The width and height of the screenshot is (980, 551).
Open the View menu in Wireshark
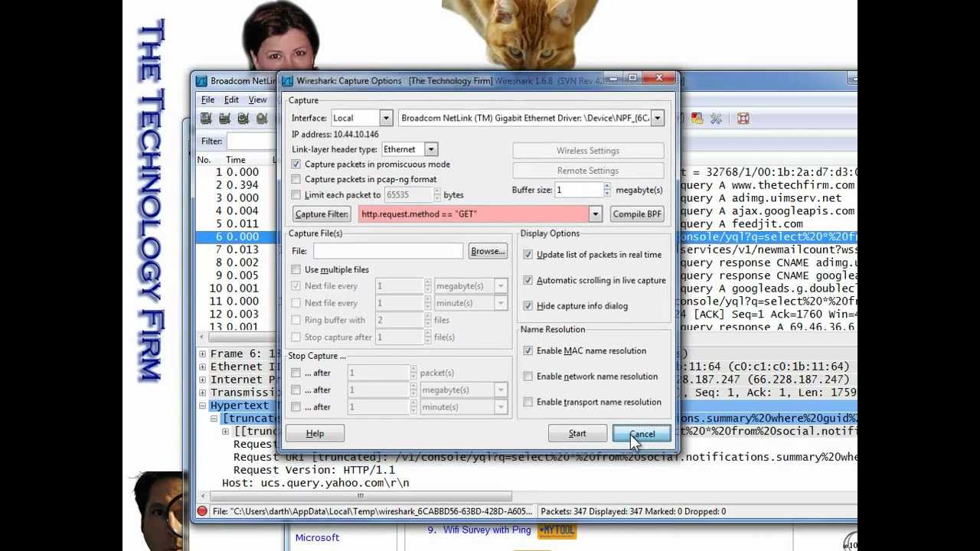pos(257,99)
